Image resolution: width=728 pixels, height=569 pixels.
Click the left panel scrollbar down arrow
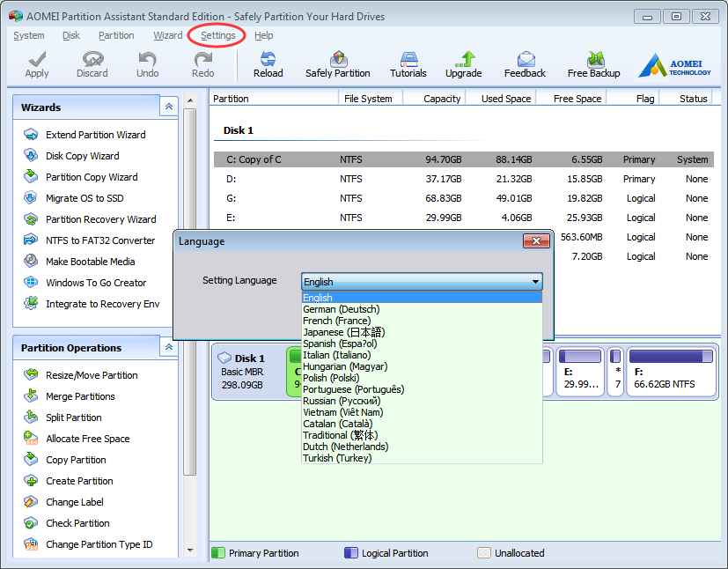[190, 550]
